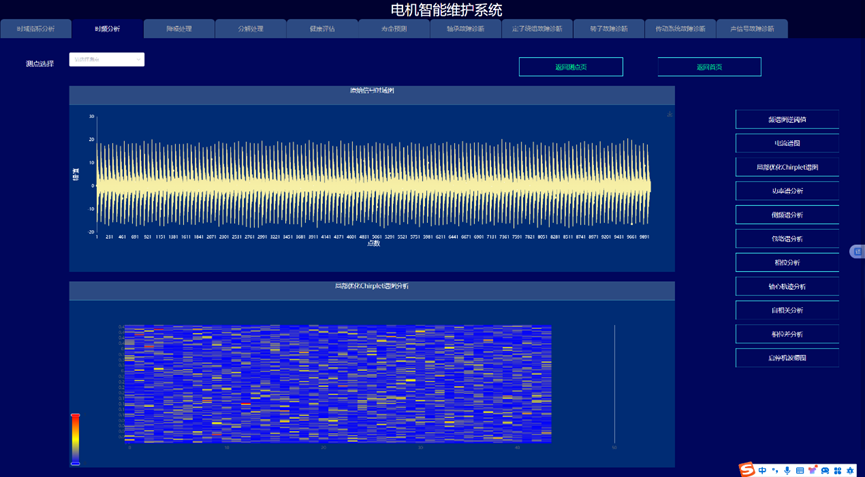Click the 返回首页 button

coord(709,67)
